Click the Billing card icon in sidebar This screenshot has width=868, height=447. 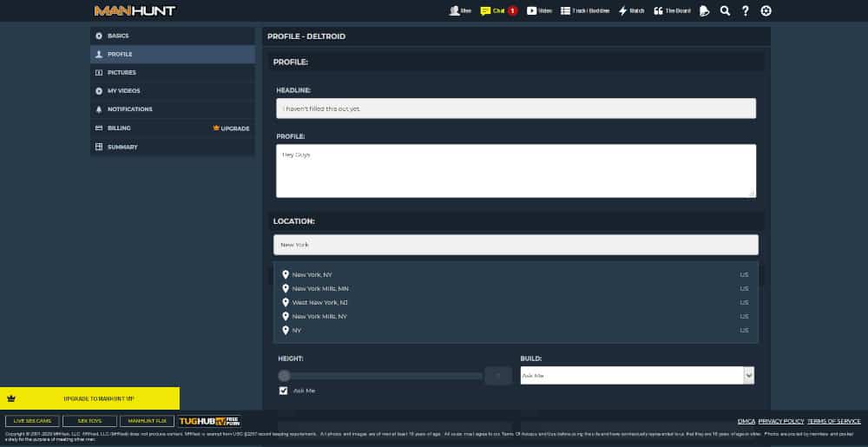(99, 128)
